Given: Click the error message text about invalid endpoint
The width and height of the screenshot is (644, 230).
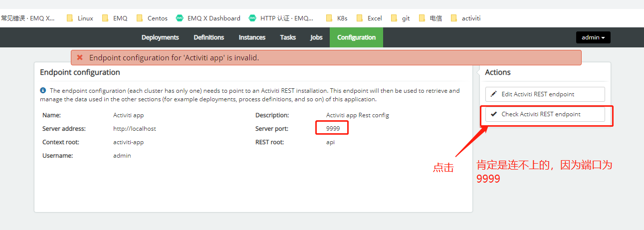Looking at the screenshot, I should [174, 58].
